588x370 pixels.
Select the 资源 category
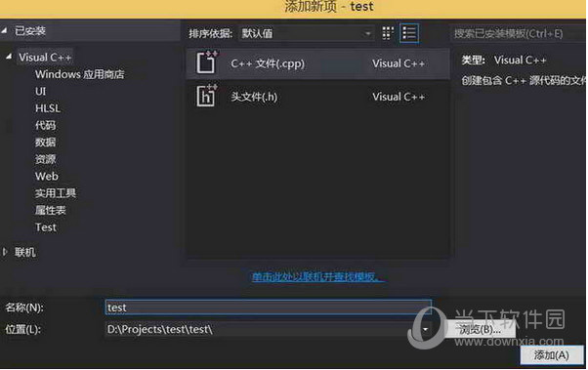click(45, 159)
